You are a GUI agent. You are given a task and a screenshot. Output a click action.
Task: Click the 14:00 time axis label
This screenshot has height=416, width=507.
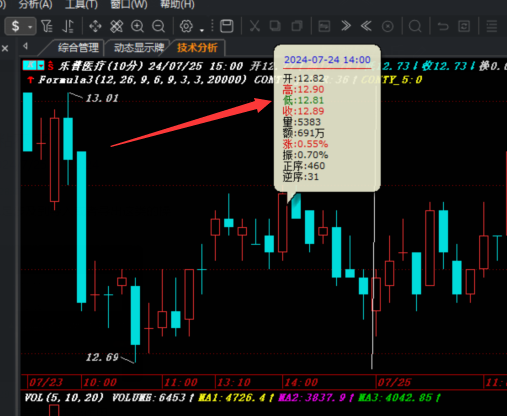pyautogui.click(x=301, y=382)
